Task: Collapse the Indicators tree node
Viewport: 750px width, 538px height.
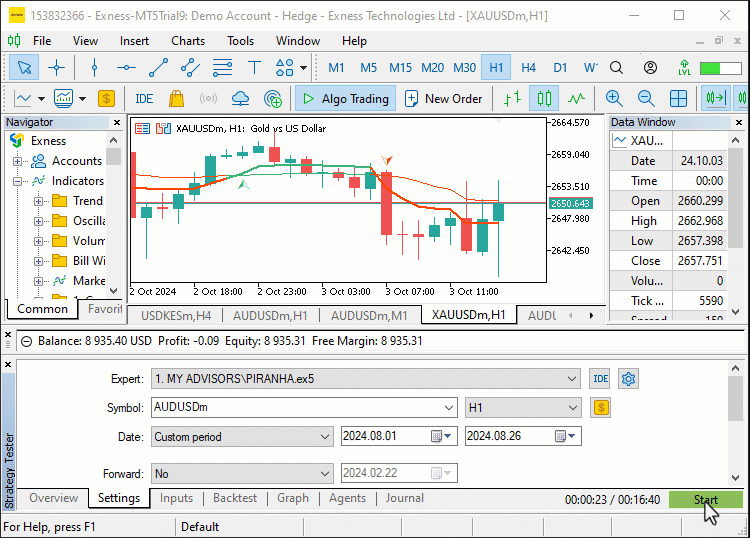Action: tap(17, 181)
